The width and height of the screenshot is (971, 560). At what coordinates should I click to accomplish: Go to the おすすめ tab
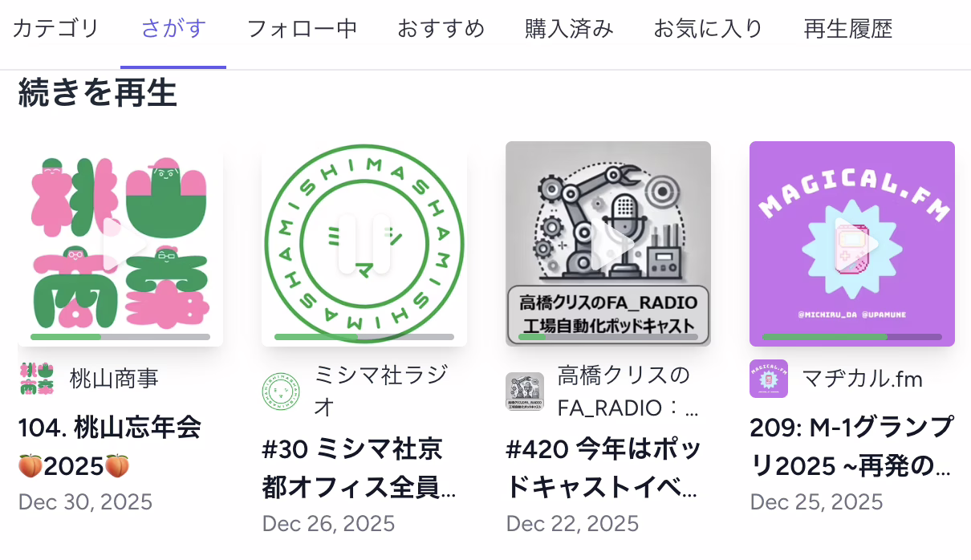[x=441, y=30]
